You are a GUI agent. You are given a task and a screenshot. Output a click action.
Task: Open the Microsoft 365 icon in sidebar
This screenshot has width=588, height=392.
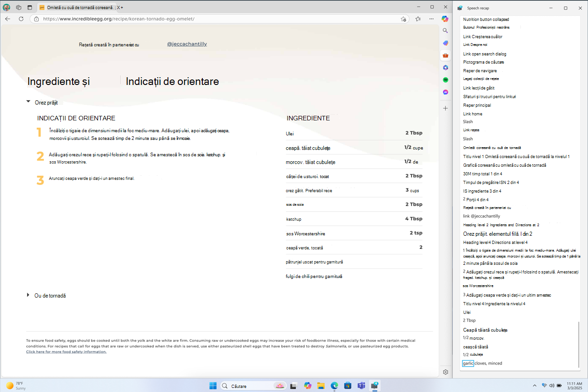click(446, 68)
